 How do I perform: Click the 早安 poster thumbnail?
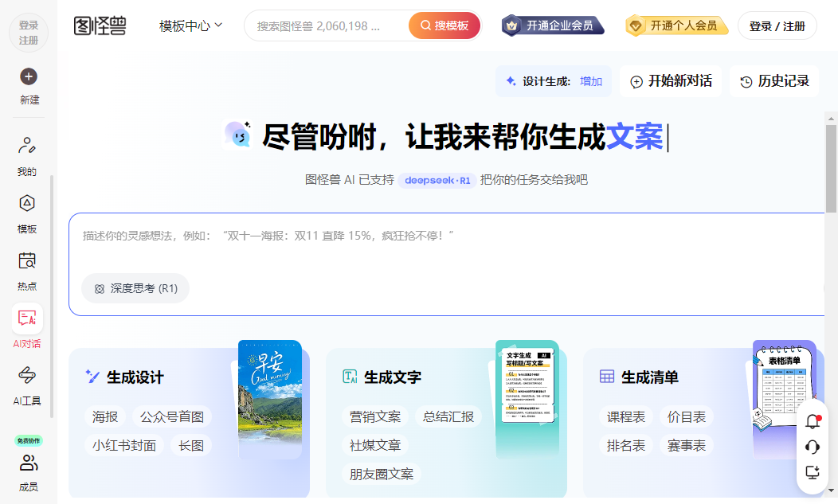[269, 400]
